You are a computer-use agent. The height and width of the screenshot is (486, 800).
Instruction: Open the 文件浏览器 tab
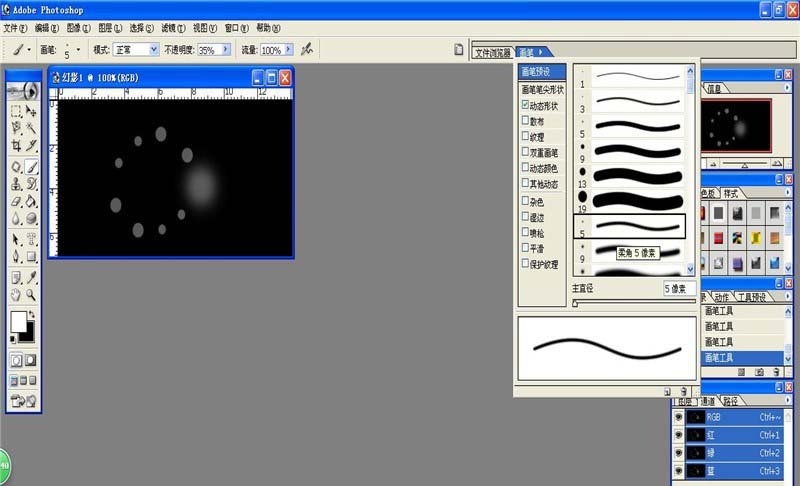pyautogui.click(x=492, y=53)
